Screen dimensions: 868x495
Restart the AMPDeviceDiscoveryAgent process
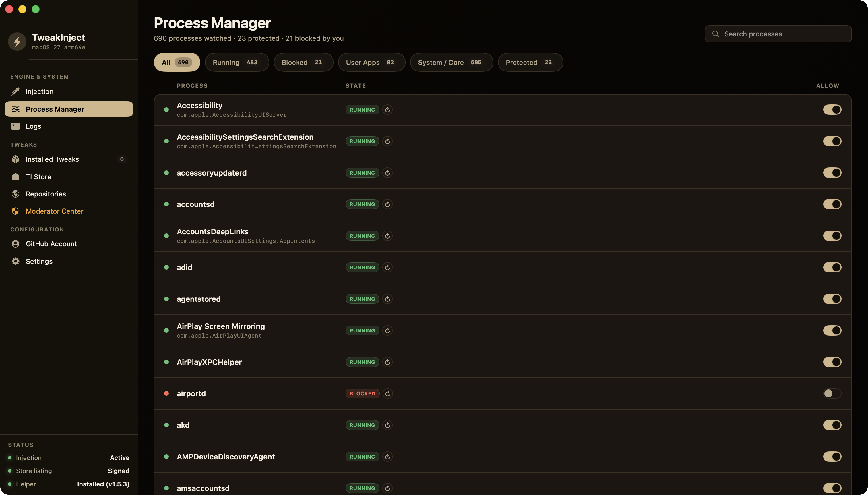click(x=387, y=457)
